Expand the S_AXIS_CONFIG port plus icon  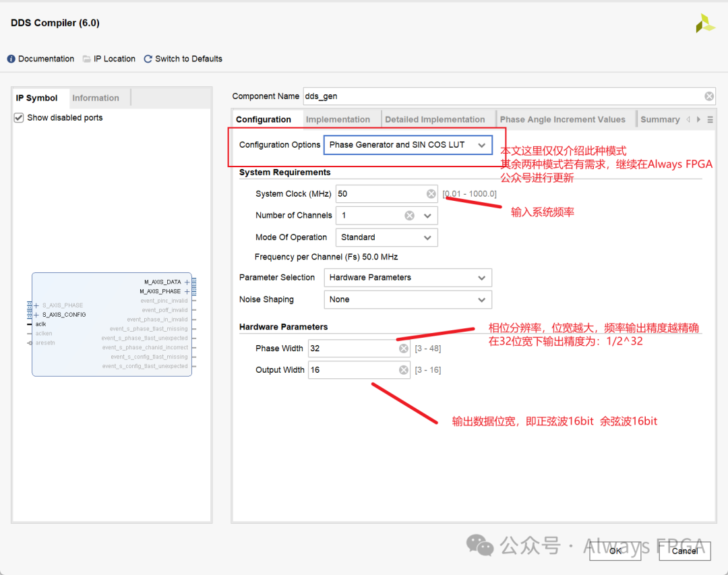coord(36,314)
